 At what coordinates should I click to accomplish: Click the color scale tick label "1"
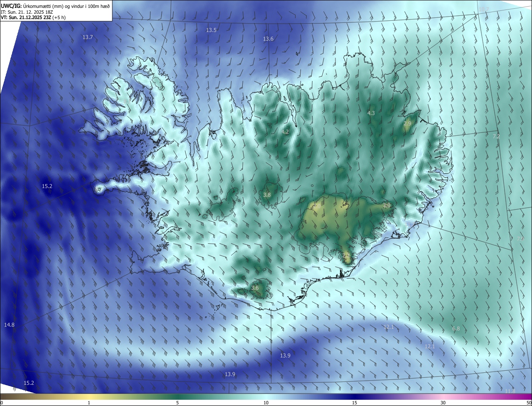[89, 403]
